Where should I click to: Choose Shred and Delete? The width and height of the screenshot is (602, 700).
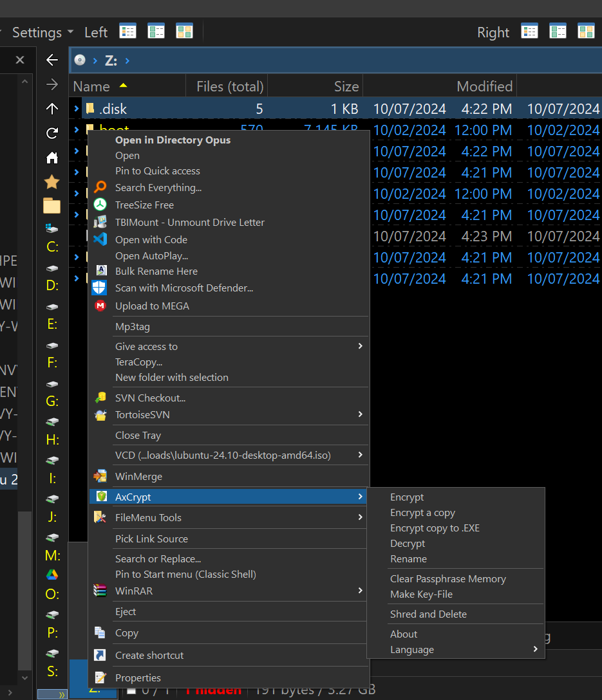point(428,614)
